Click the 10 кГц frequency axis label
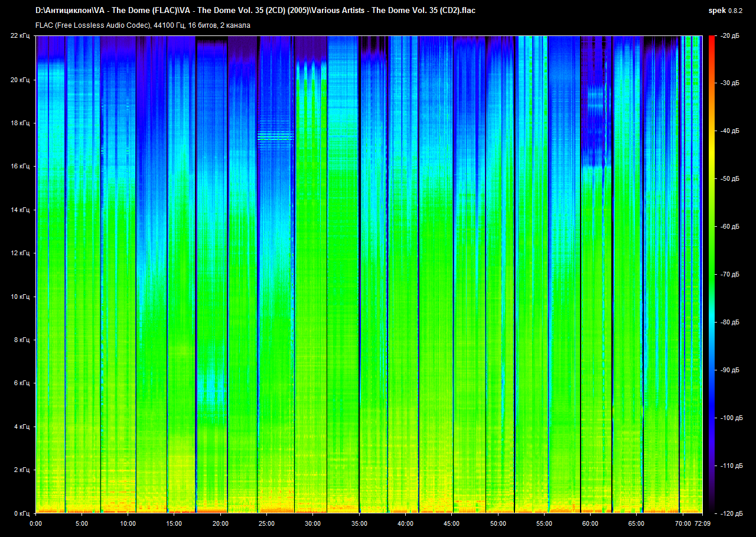Image resolution: width=756 pixels, height=537 pixels. coord(20,297)
